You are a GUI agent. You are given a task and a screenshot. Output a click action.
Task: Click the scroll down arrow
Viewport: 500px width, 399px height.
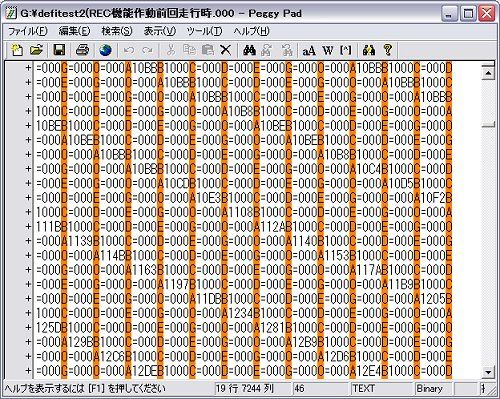click(x=488, y=372)
